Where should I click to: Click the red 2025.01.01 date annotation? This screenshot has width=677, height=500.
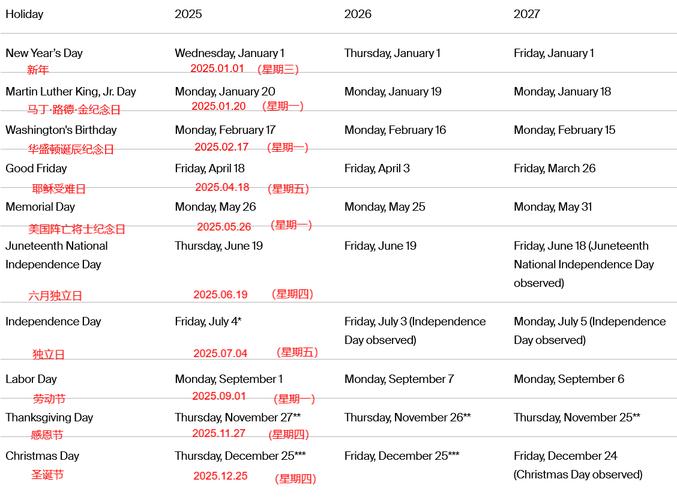pyautogui.click(x=217, y=69)
